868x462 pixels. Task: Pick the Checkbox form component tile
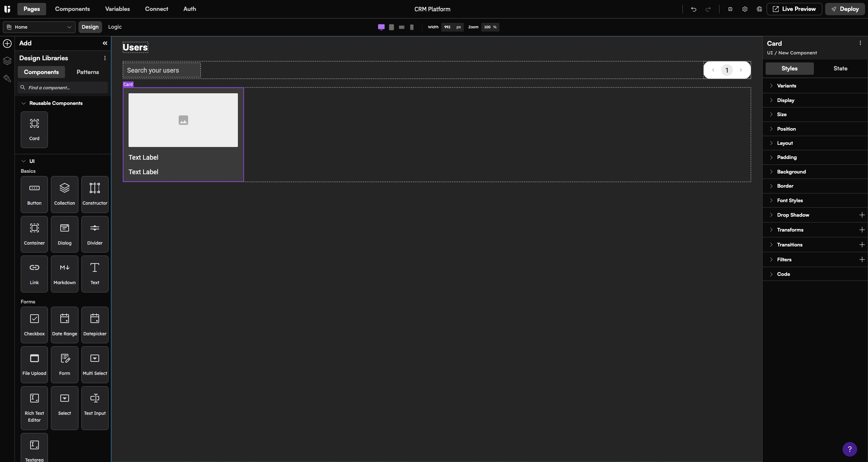coord(34,325)
